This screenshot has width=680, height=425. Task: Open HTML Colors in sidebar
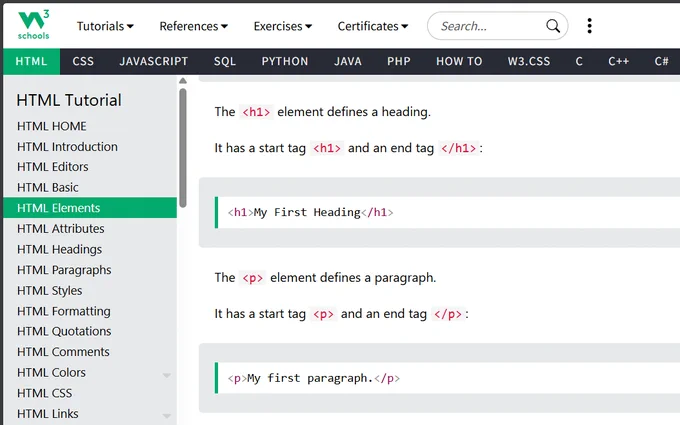pyautogui.click(x=90, y=373)
